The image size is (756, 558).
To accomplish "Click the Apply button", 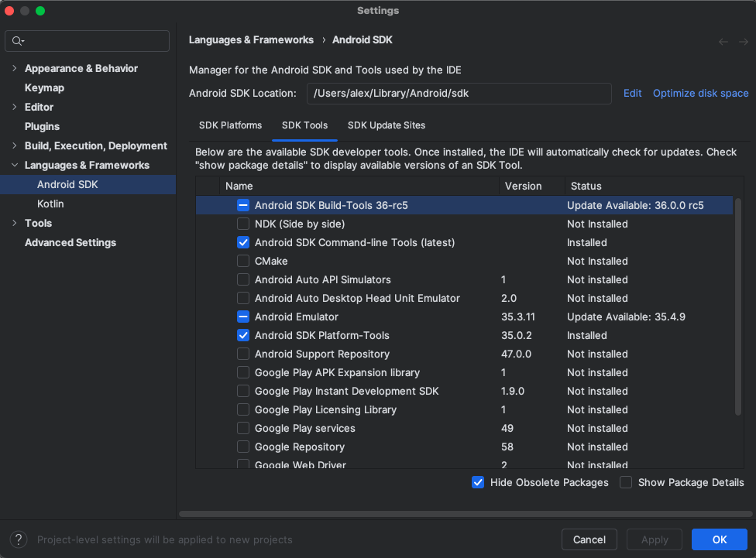I will 655,539.
